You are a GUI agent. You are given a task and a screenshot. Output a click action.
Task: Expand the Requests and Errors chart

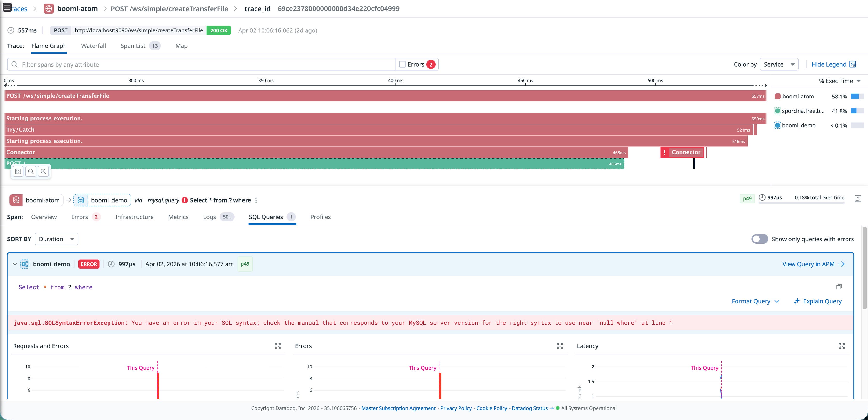click(x=278, y=345)
